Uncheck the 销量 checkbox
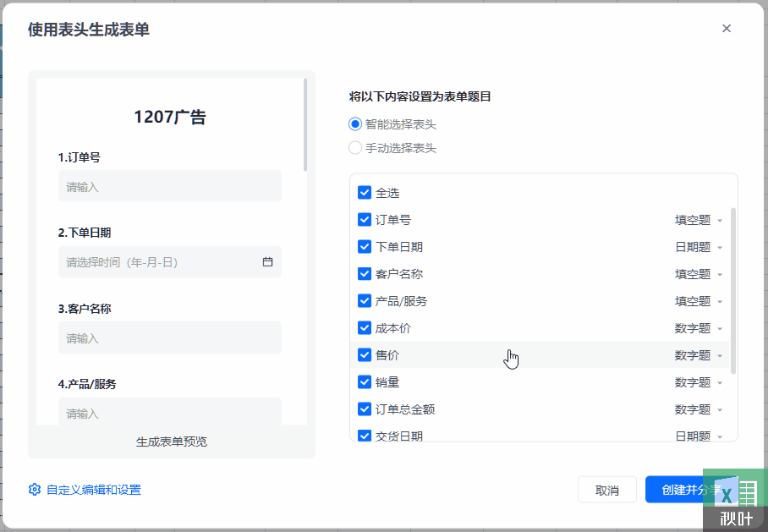768x532 pixels. [365, 381]
